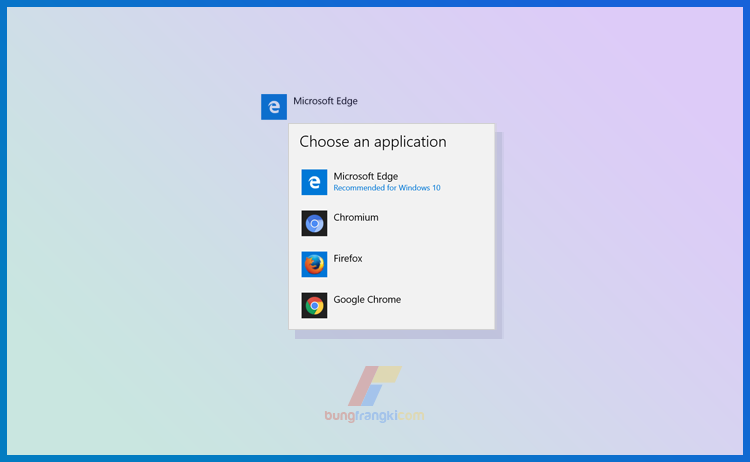The width and height of the screenshot is (750, 462).
Task: Click the Microsoft Edge icon in the popup list
Action: (x=314, y=182)
